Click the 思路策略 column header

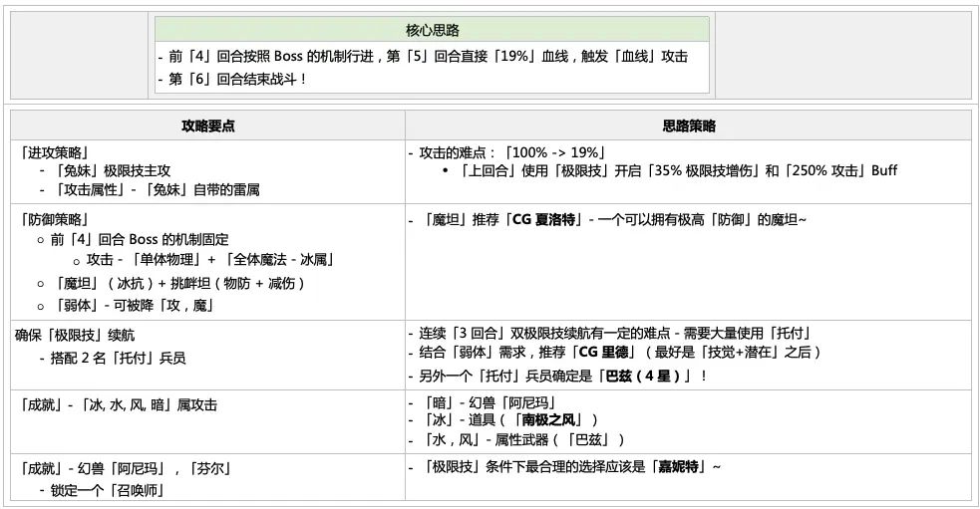click(x=689, y=126)
